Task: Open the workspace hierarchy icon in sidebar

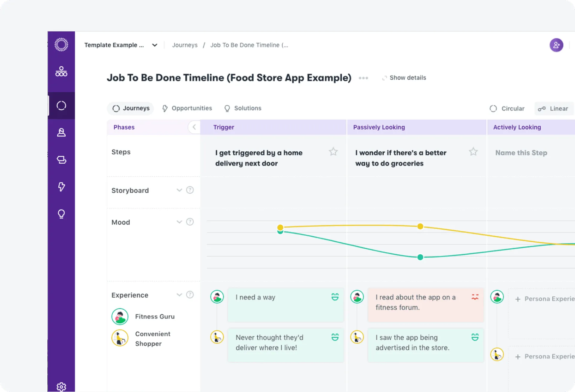Action: [61, 72]
